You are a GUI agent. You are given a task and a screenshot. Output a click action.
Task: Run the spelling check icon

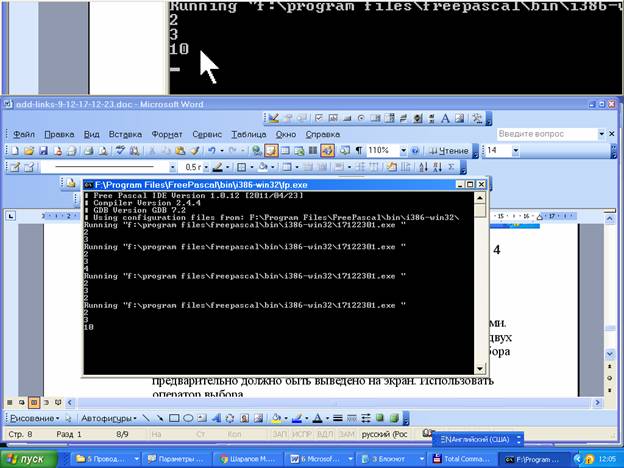120,151
